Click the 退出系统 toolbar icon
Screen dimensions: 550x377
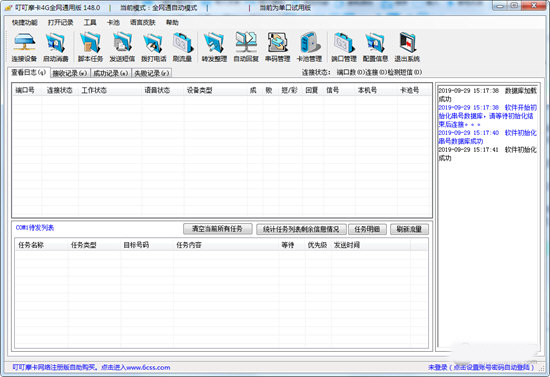tap(407, 47)
